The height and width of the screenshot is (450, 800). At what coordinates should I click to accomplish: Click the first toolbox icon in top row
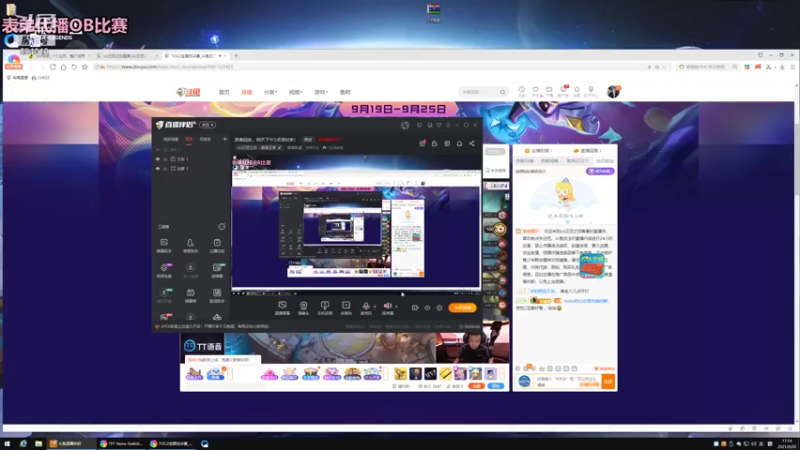point(164,243)
